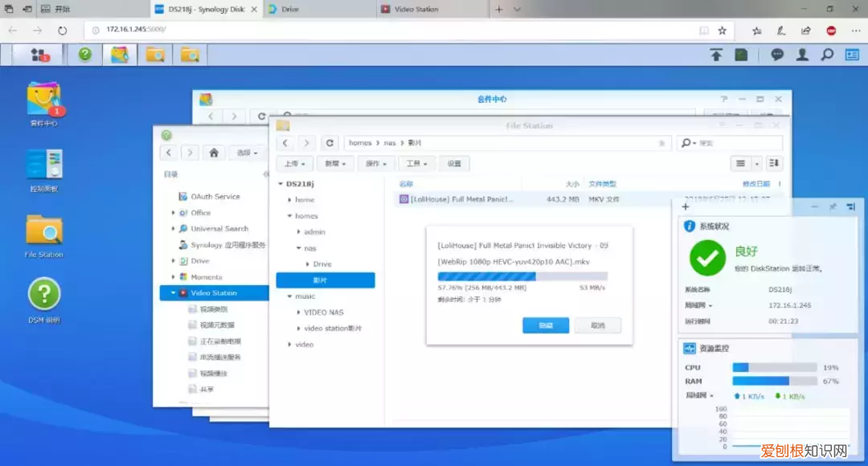The height and width of the screenshot is (466, 868).
Task: Click the upload queue arrow in DSM taskbar
Action: click(x=716, y=55)
